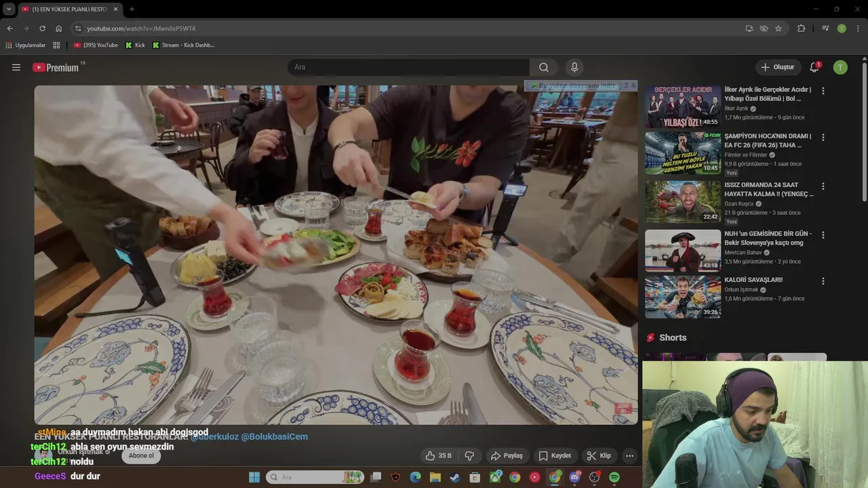This screenshot has width=868, height=488.
Task: Click the Klip clip button
Action: click(x=599, y=455)
